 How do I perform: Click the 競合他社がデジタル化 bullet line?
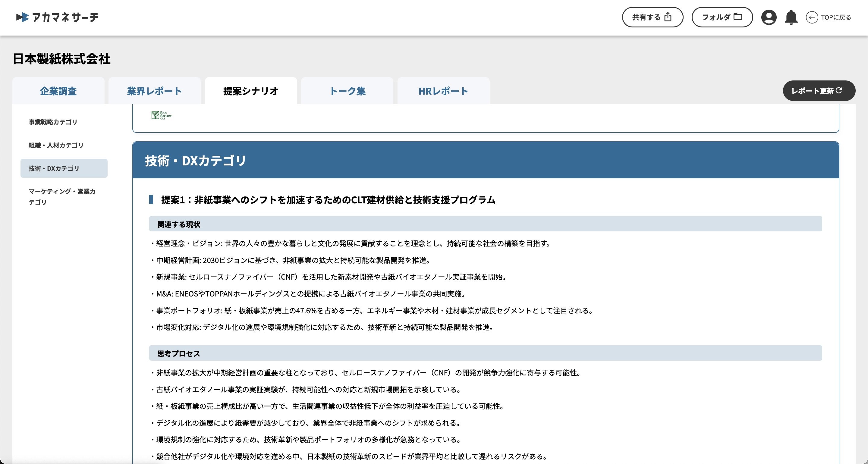350,456
